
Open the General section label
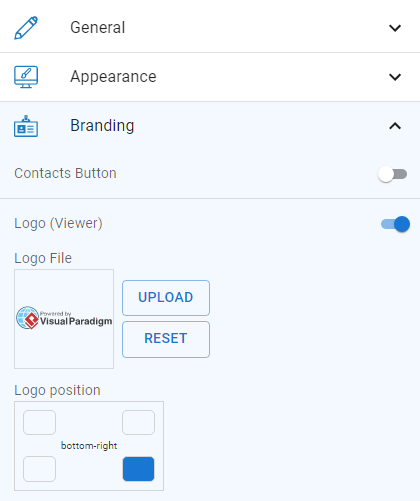click(98, 27)
